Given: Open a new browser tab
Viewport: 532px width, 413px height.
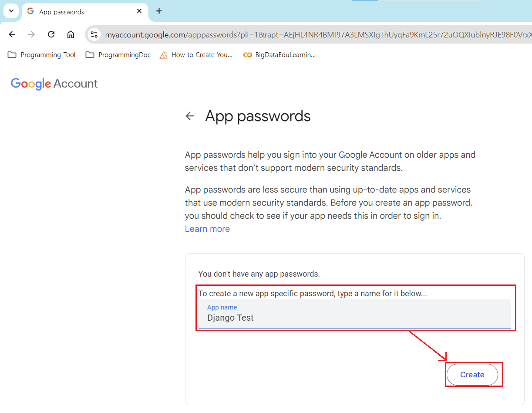Looking at the screenshot, I should coord(159,11).
